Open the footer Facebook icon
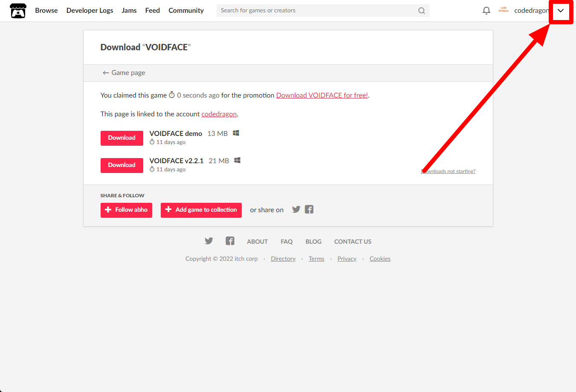The image size is (576, 392). tap(230, 241)
